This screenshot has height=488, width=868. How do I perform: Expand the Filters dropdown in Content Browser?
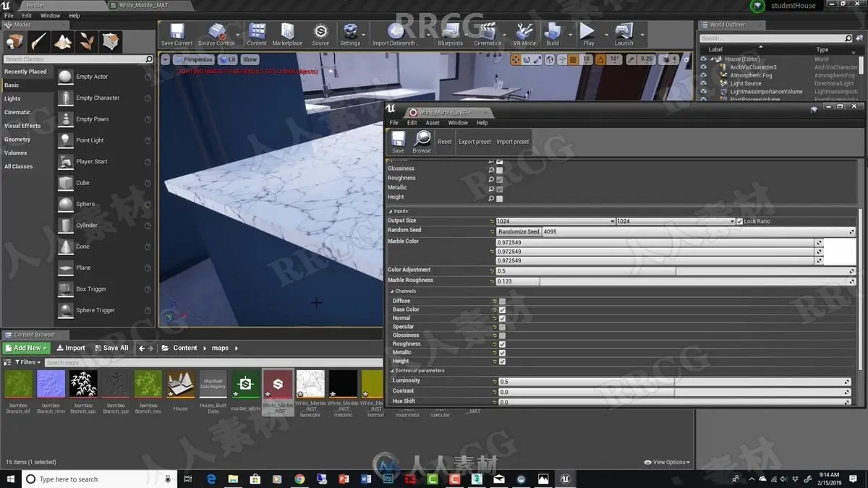point(27,362)
